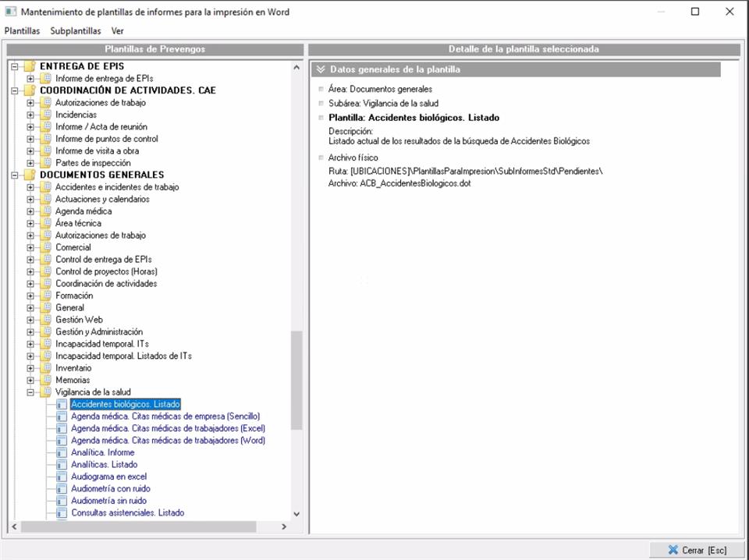Select Agenda médica. Citas médicas de trabajadores (Word)

(x=168, y=441)
